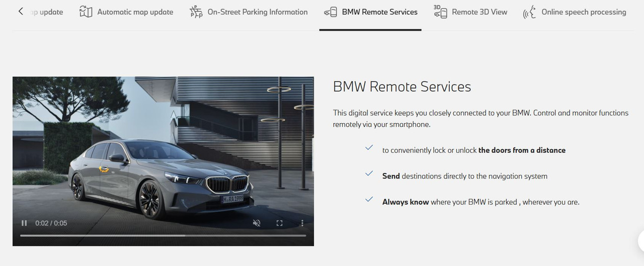Image resolution: width=644 pixels, height=266 pixels.
Task: Open the Automatic map update tab
Action: pyautogui.click(x=126, y=12)
